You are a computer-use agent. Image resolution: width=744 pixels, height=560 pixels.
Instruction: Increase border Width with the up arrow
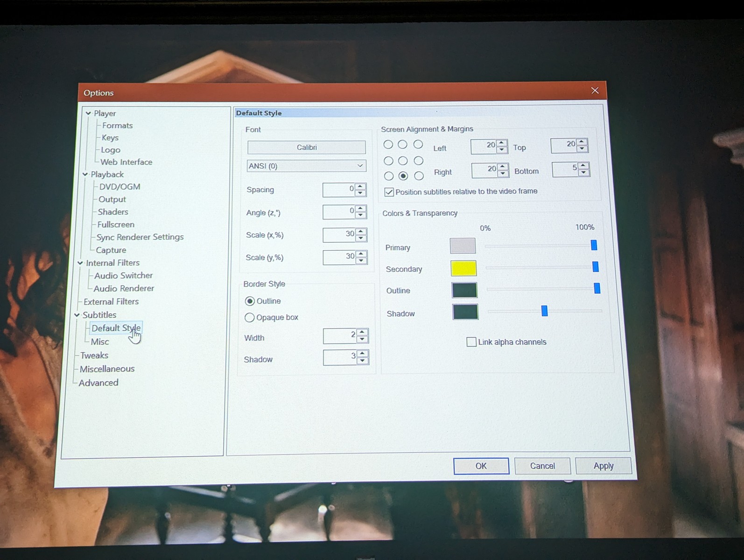[363, 332]
